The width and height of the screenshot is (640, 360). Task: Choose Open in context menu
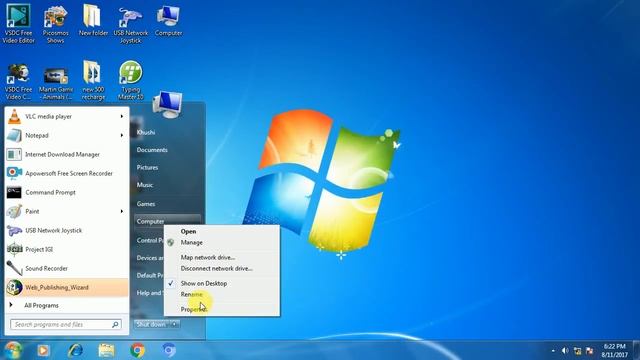(x=222, y=231)
